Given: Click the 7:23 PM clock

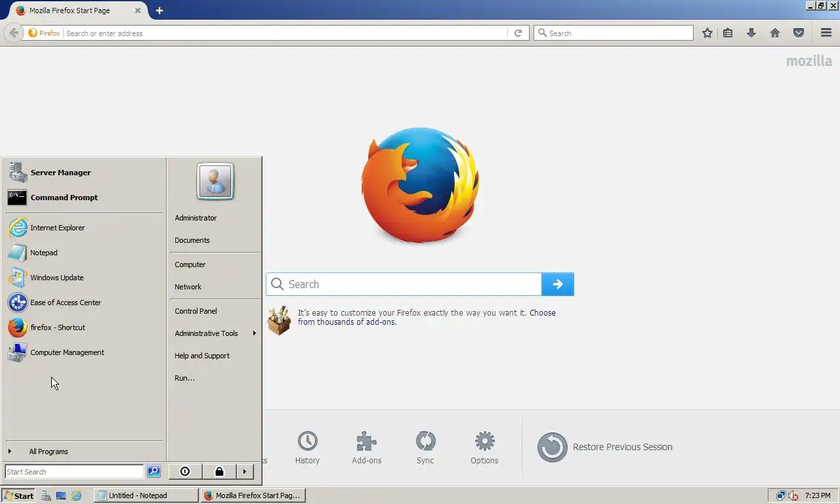Looking at the screenshot, I should pos(818,495).
